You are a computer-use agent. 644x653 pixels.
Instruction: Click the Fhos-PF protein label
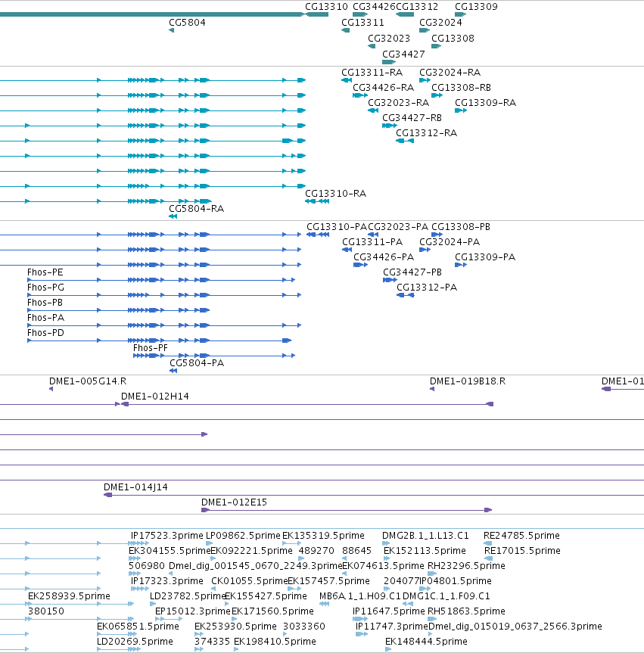pos(151,348)
